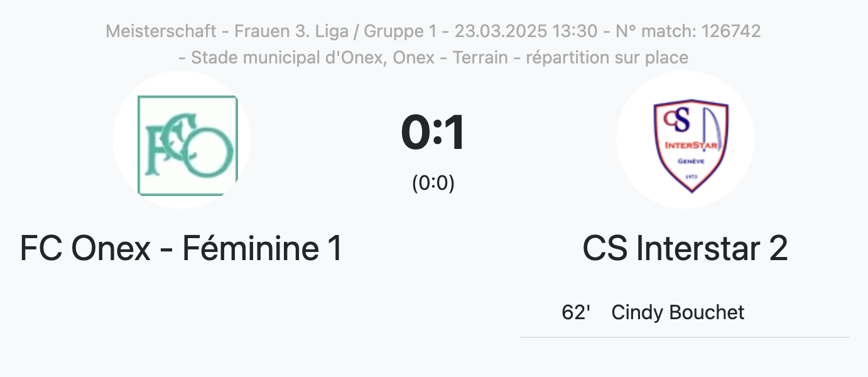The width and height of the screenshot is (868, 377).
Task: Click the CS letters inside the Interstar crest
Action: pos(677,119)
